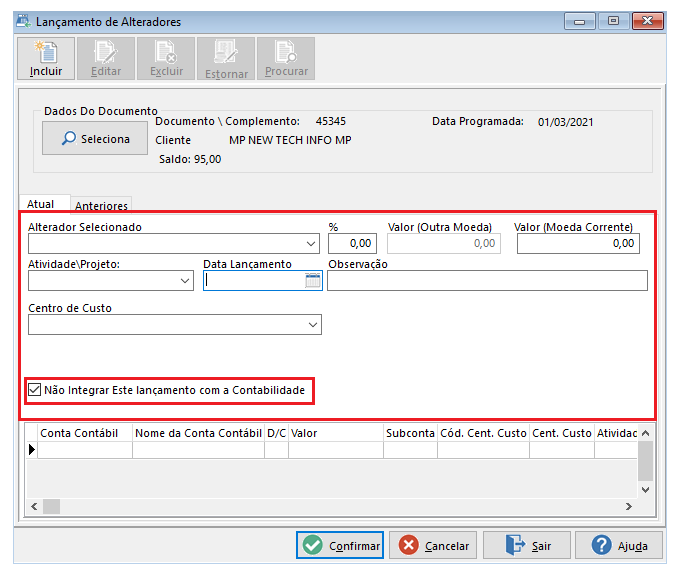The width and height of the screenshot is (686, 578).
Task: Open Ajuda help button
Action: click(619, 545)
